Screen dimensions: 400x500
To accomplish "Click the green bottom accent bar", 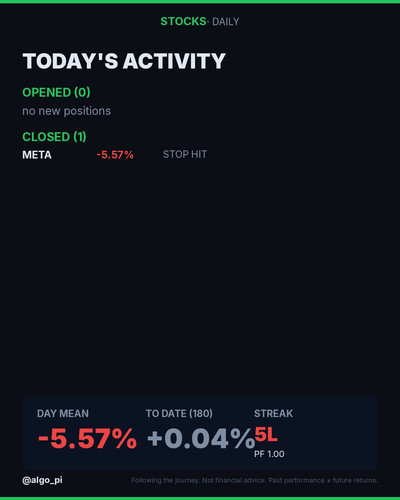I will click(200, 498).
